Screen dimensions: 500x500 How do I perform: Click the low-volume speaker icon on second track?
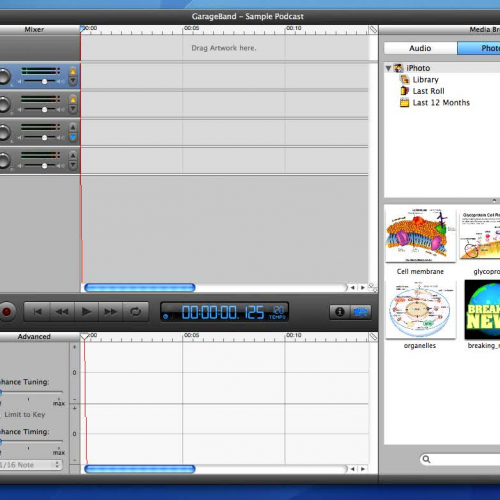pyautogui.click(x=20, y=110)
